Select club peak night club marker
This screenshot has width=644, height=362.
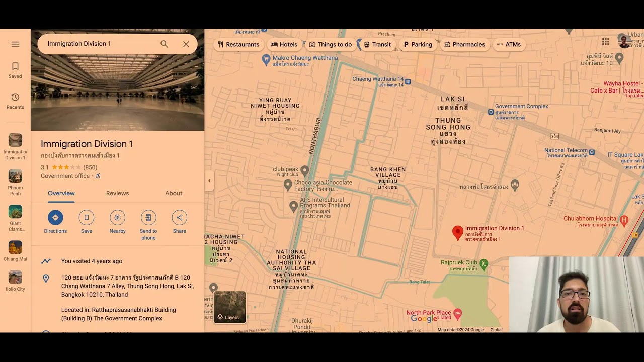pos(304,170)
